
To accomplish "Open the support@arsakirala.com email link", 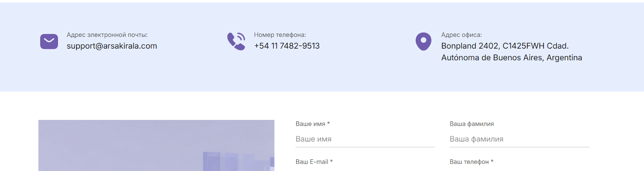I will pyautogui.click(x=112, y=46).
